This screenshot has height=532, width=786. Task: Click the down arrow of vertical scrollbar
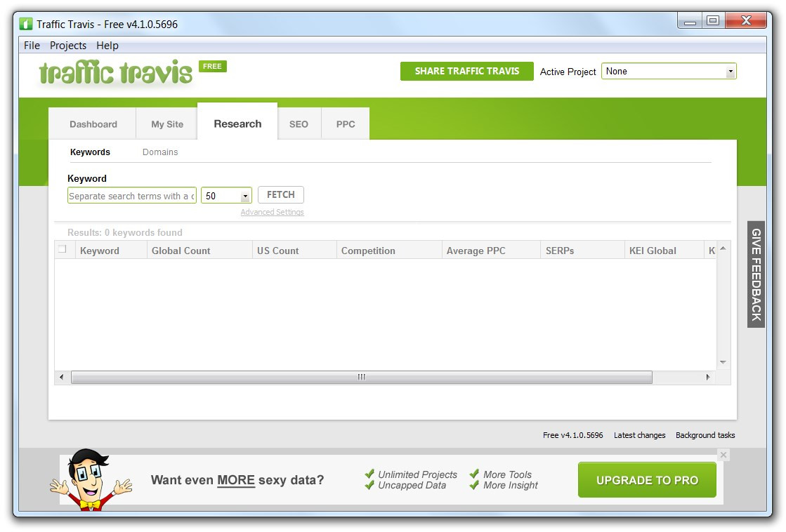pyautogui.click(x=723, y=362)
